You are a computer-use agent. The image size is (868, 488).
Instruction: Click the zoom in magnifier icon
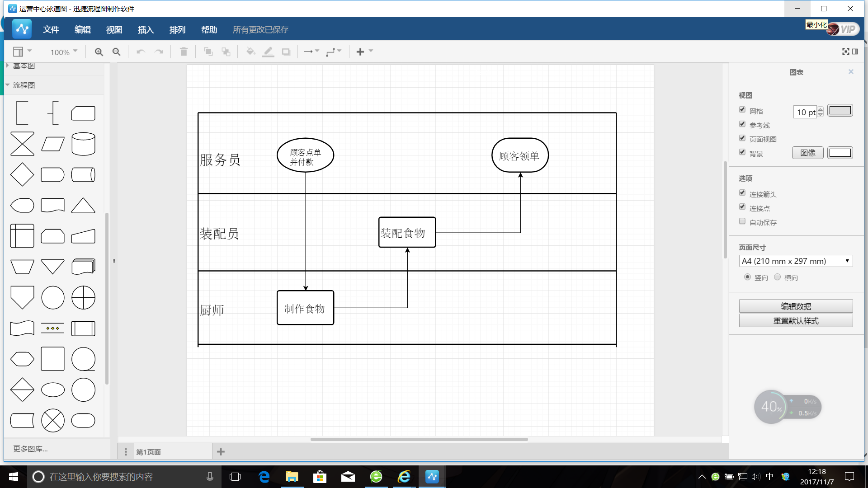(99, 52)
